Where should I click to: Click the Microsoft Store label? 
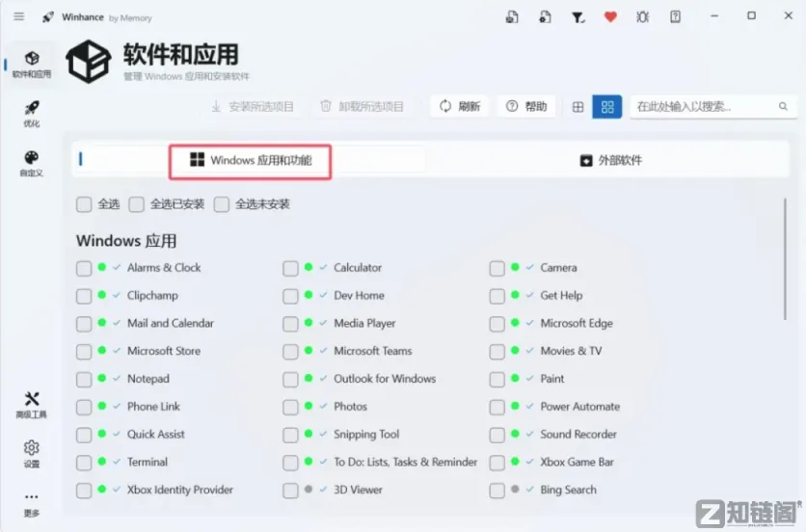pos(164,351)
